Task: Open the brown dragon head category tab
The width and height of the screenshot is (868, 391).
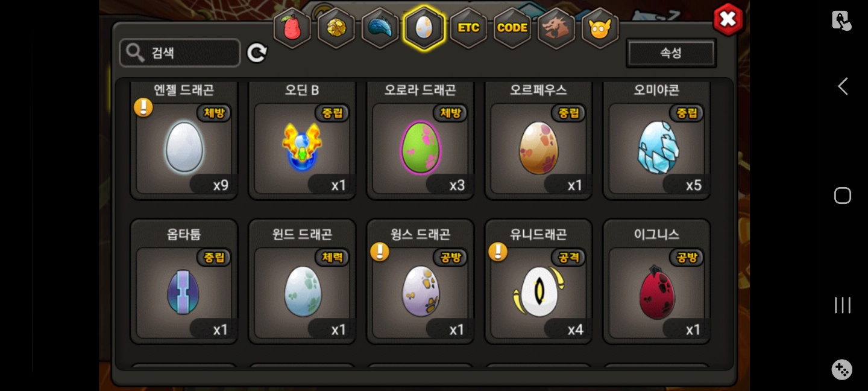Action: point(556,28)
